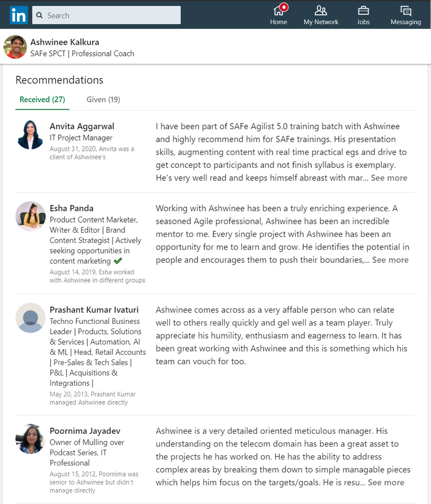Click Prashant's default placeholder avatar

[x=31, y=318]
